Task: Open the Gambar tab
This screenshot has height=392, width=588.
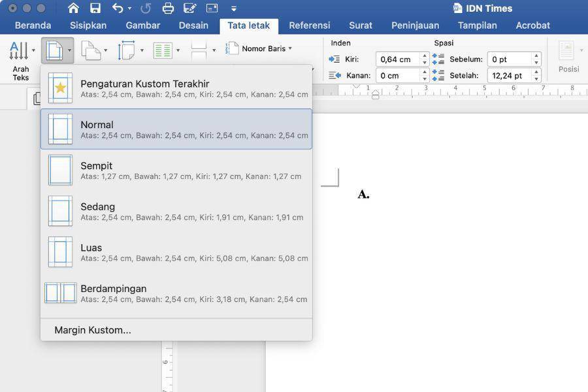Action: click(143, 25)
